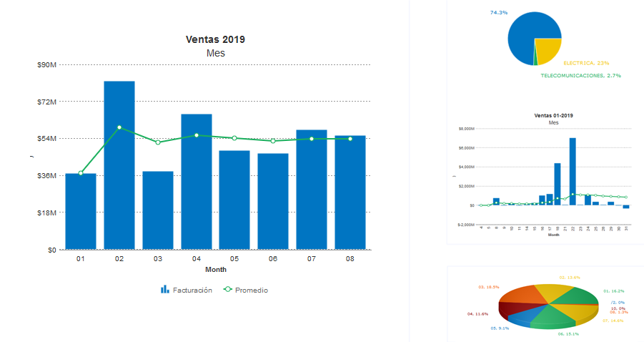Click the $8,000M label in Ventas 01-2019
Screen dimensions: 644x342
coord(466,129)
